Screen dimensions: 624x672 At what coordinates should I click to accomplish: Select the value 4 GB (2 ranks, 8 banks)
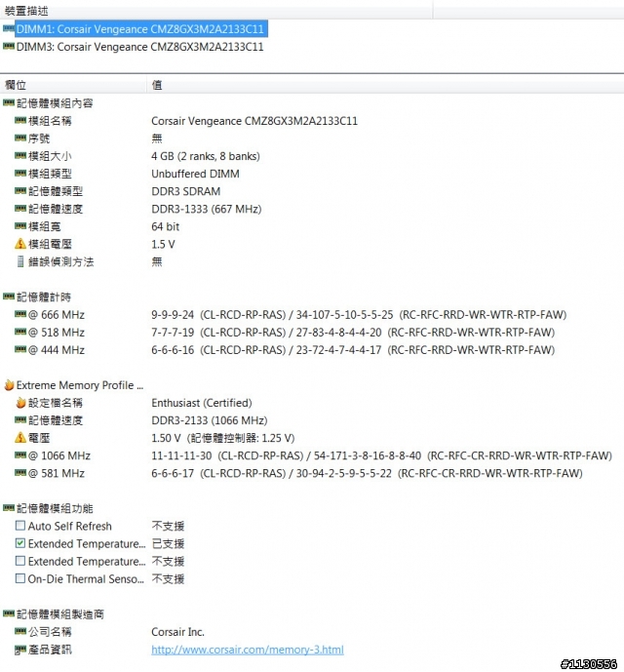pyautogui.click(x=206, y=156)
